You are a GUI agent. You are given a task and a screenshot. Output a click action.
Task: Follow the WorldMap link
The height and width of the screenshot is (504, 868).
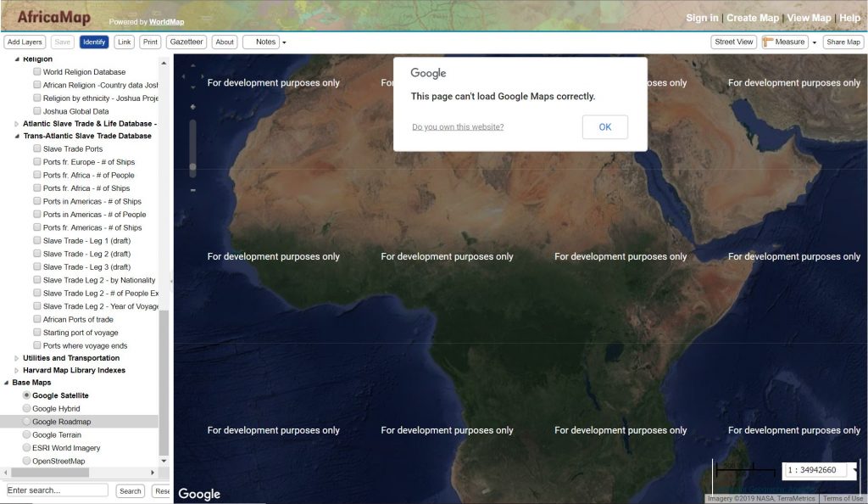click(167, 22)
